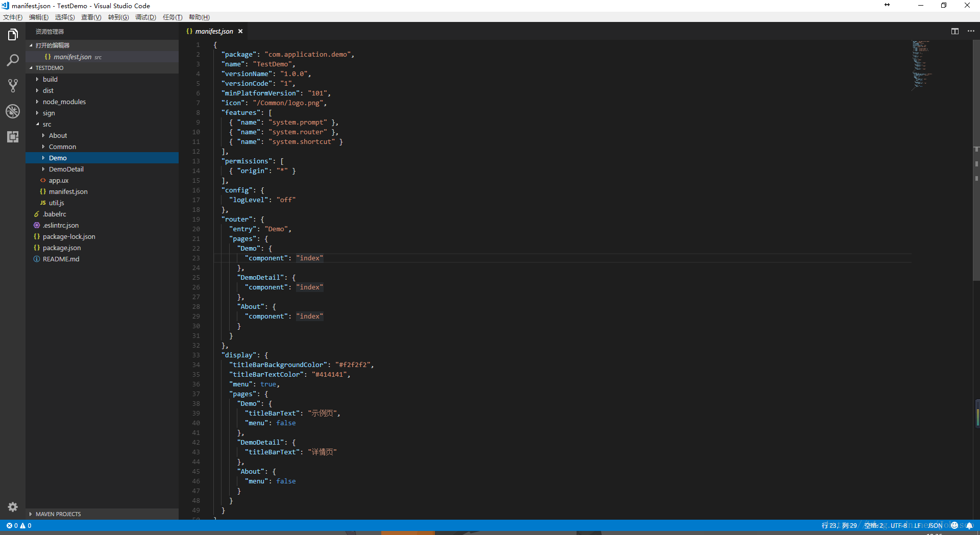Click the "titleBarBackgroundColor" key
Screen dimensions: 980x535
pos(278,365)
